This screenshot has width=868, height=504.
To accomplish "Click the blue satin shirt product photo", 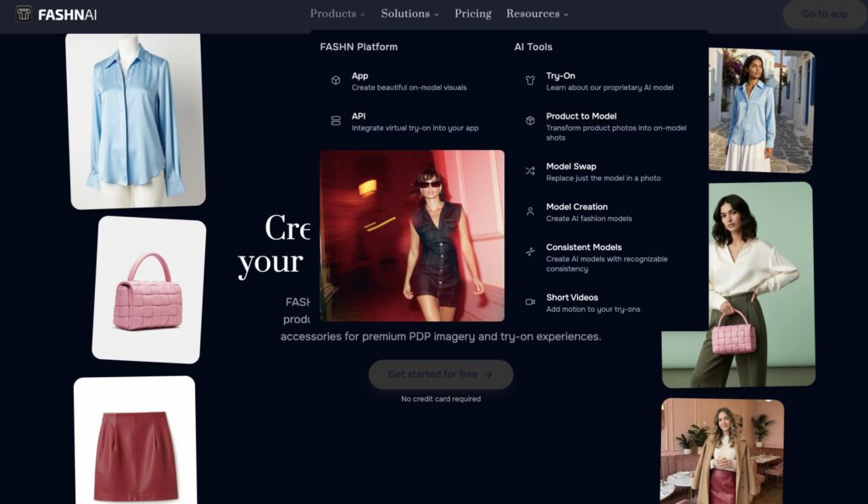I will tap(136, 120).
